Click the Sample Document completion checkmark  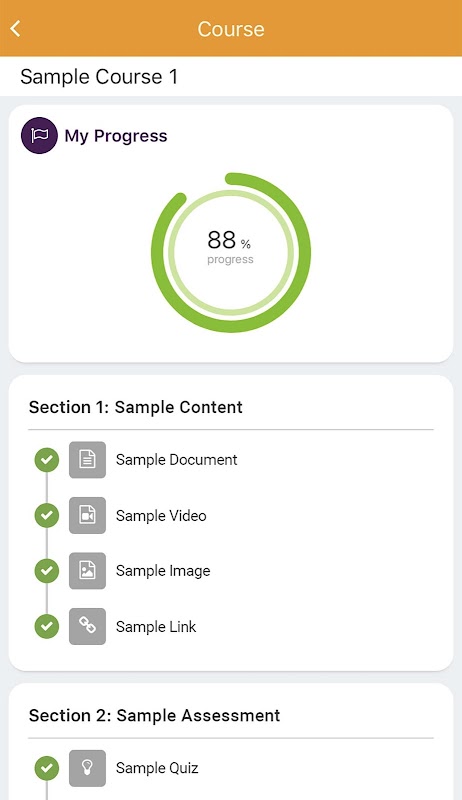point(47,460)
